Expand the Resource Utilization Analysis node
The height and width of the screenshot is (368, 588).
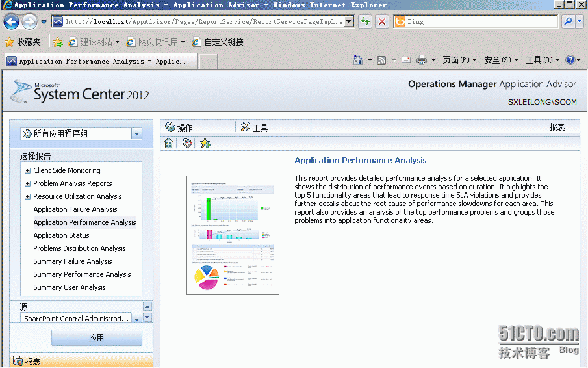(27, 196)
